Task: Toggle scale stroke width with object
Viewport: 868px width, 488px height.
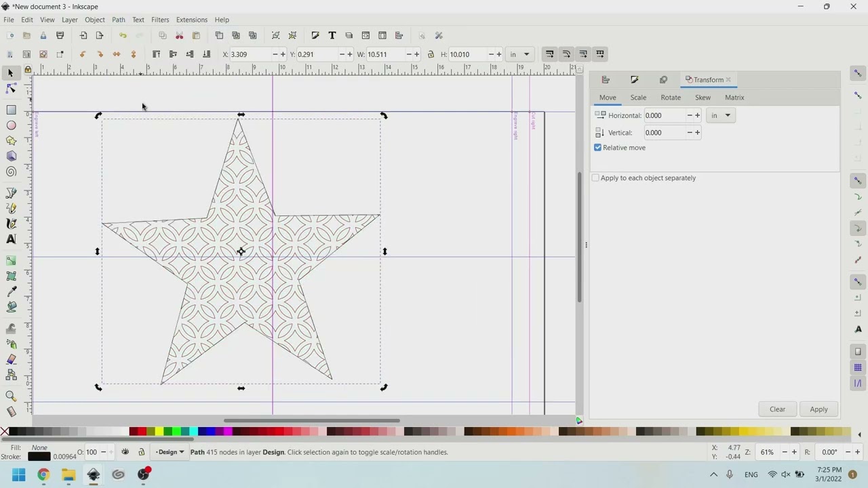Action: pos(549,54)
